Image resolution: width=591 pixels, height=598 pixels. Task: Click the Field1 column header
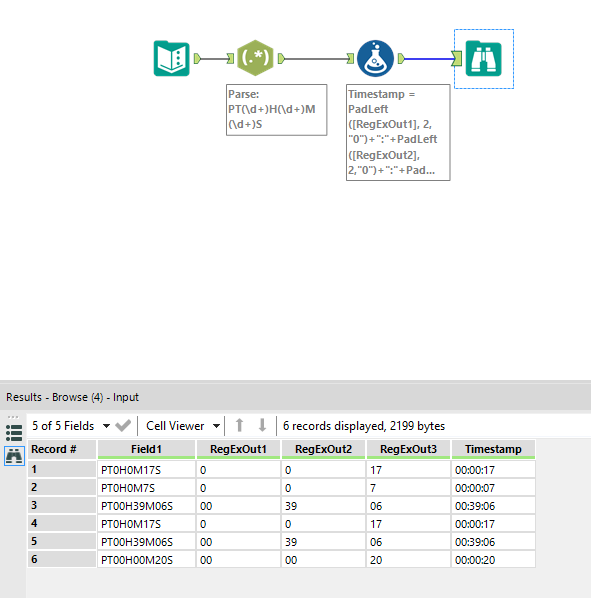click(146, 449)
